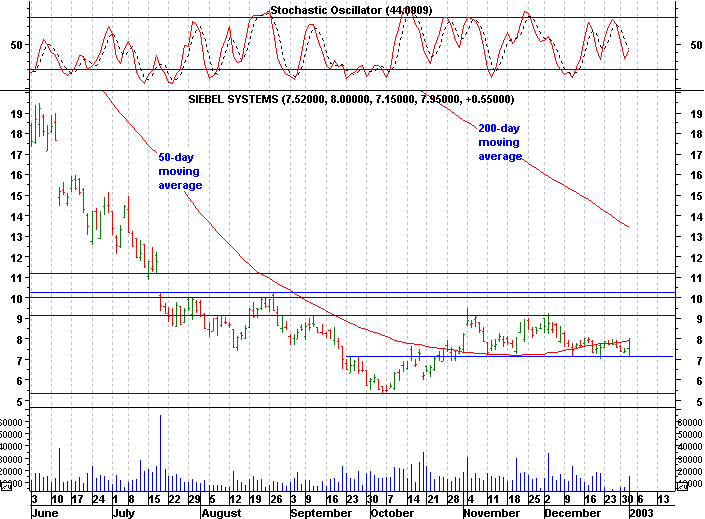This screenshot has width=705, height=519.
Task: Click price 5 on the left axis
Action: (19, 402)
